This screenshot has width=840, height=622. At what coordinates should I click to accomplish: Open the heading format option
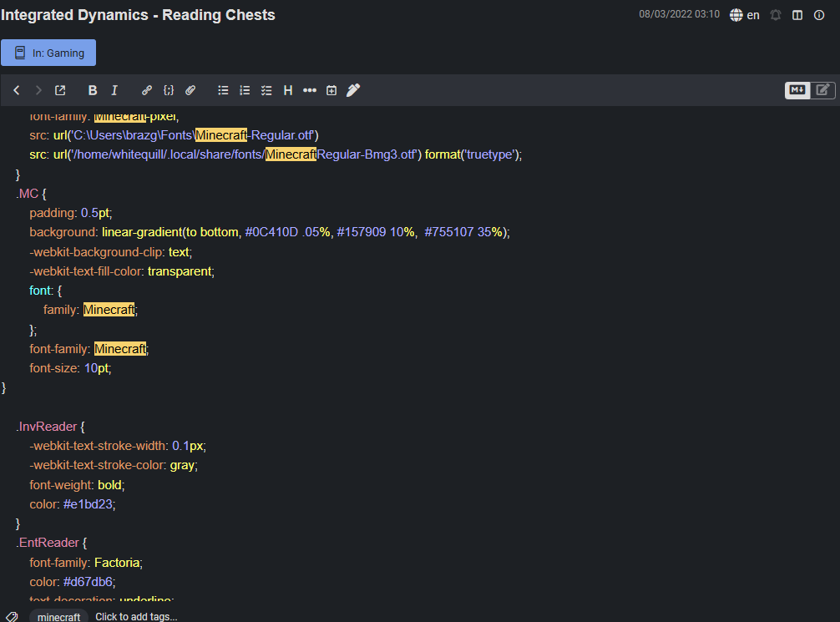point(288,90)
